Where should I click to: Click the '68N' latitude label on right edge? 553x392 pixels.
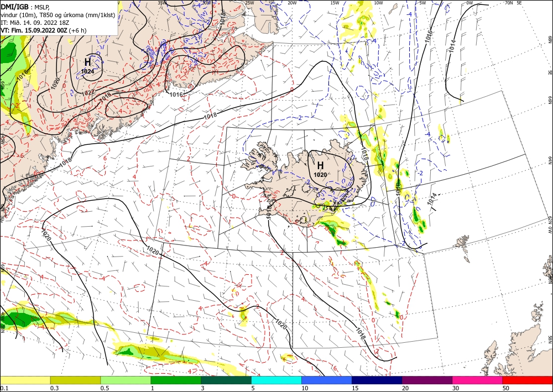550,39
